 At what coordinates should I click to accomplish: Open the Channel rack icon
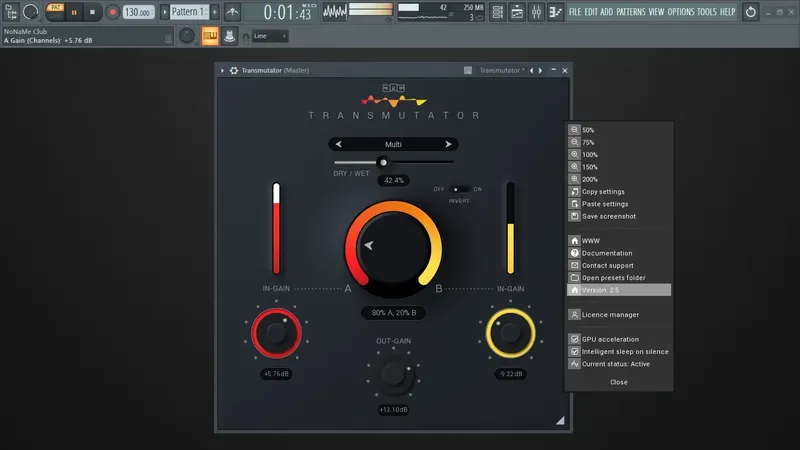pos(497,12)
